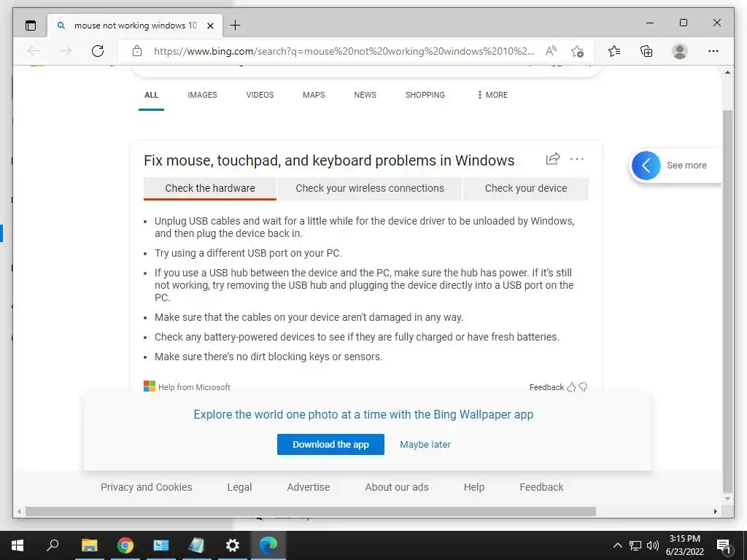
Task: Select the Check the hardware tab
Action: coord(210,189)
